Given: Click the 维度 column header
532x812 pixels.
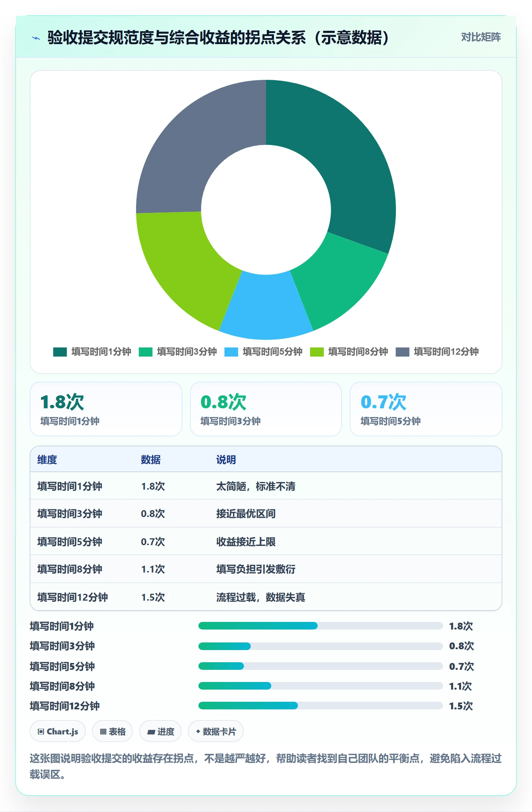Looking at the screenshot, I should 47,460.
